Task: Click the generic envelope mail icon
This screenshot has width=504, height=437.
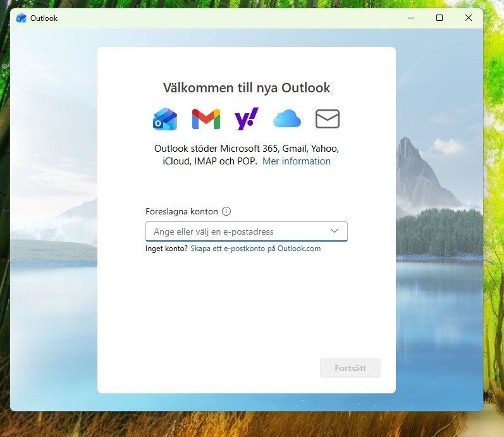Action: (328, 119)
